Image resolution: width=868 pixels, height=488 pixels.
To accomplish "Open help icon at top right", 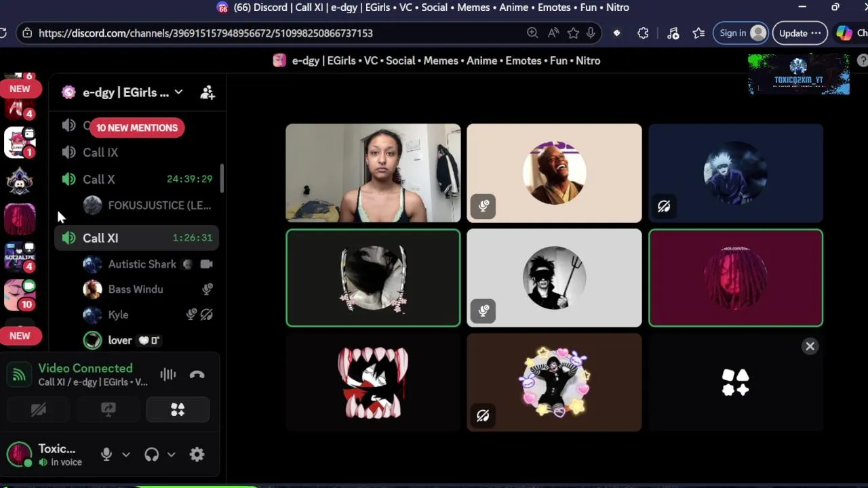I will tap(862, 60).
